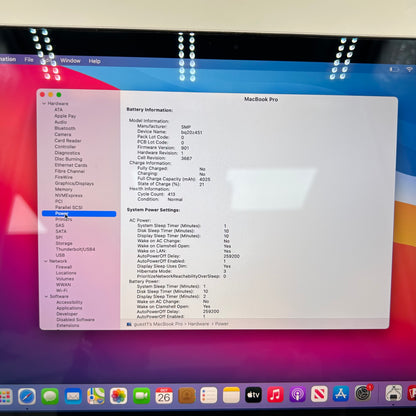This screenshot has width=416, height=416.
Task: Select Storage in the sidebar
Action: (x=64, y=243)
